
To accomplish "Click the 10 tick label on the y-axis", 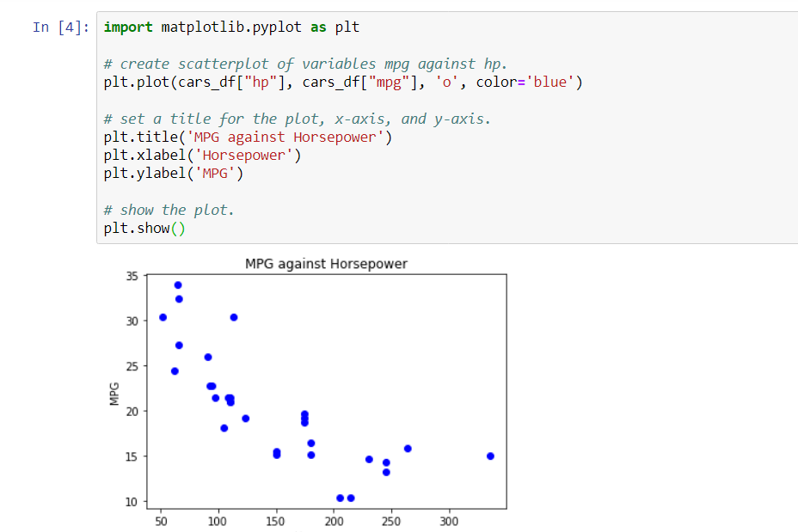I will pyautogui.click(x=131, y=502).
